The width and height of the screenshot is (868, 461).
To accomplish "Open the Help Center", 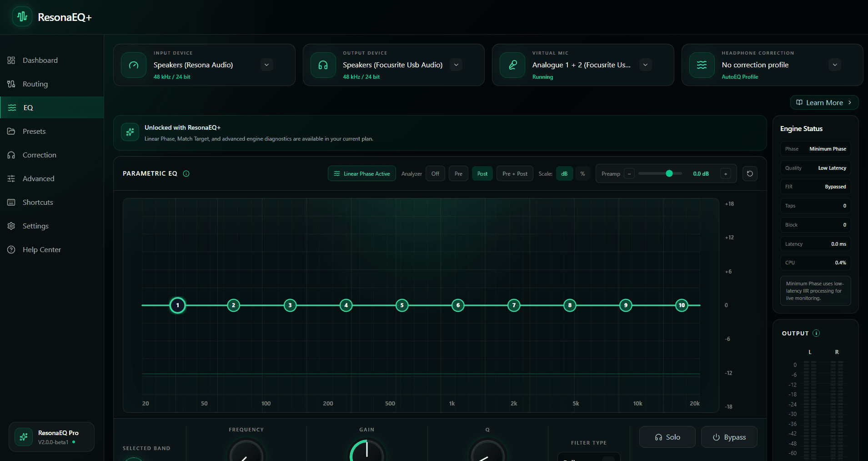I will coord(52,249).
